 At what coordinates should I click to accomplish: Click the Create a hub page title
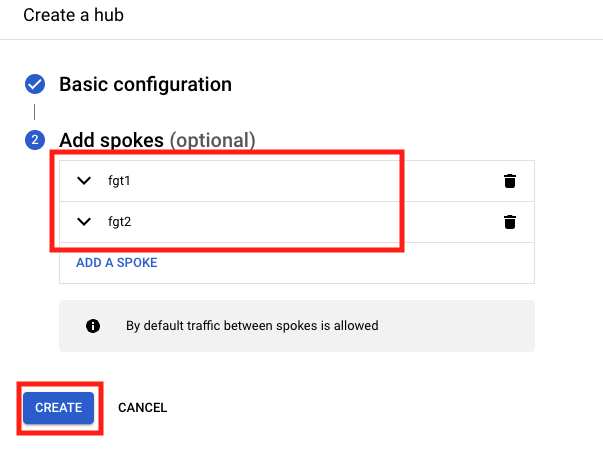click(73, 15)
